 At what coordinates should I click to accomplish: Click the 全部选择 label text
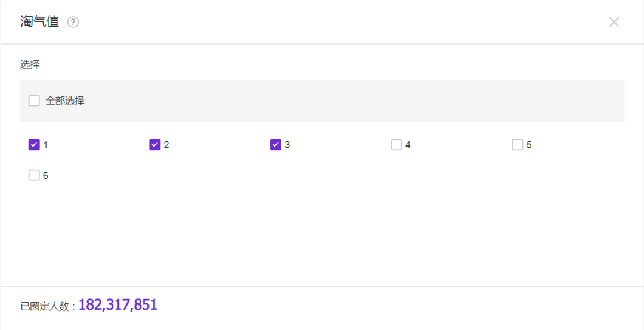pyautogui.click(x=65, y=101)
